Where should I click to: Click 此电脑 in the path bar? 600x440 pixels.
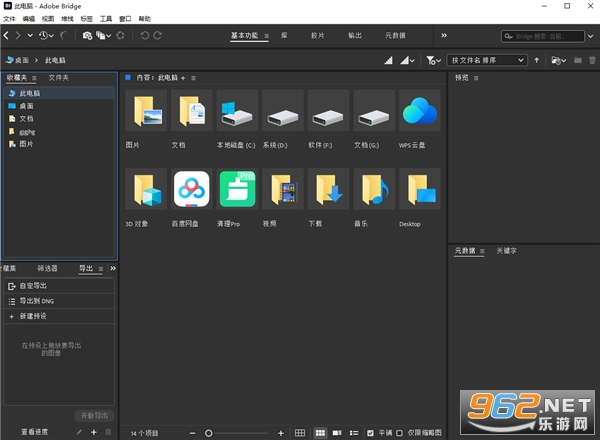[55, 60]
